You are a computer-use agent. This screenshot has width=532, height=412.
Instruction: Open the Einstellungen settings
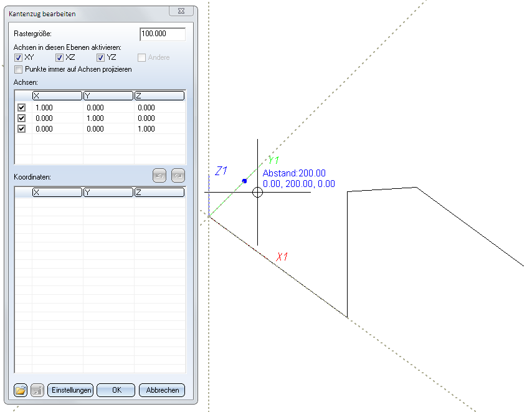(x=70, y=390)
